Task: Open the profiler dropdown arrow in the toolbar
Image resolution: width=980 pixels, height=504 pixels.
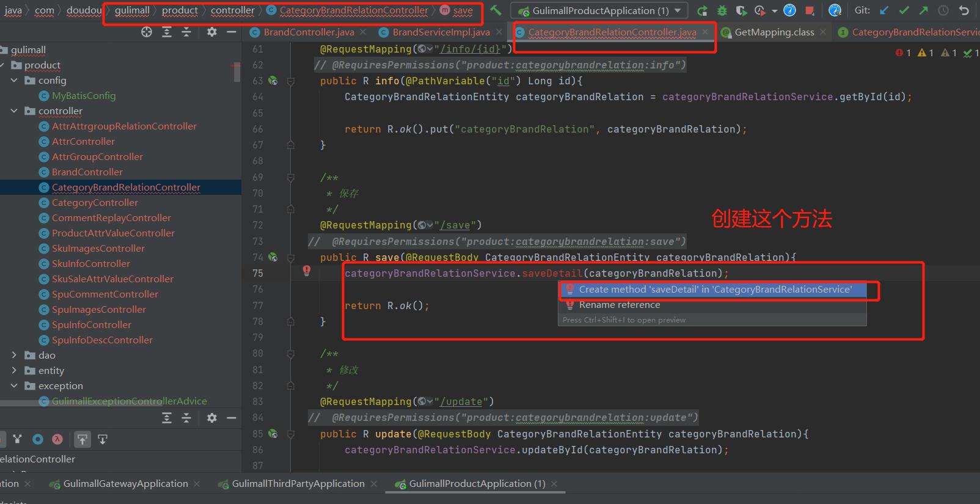Action: [774, 11]
